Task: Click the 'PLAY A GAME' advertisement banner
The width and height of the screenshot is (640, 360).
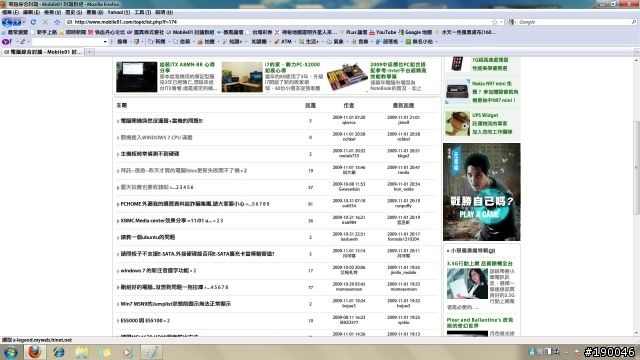Action: pyautogui.click(x=482, y=192)
